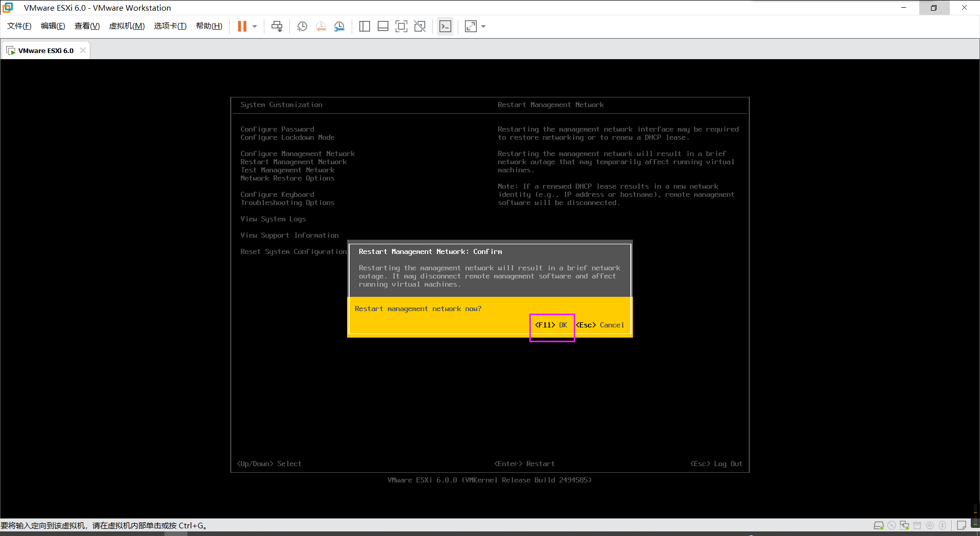Enter full screen mode
980x536 pixels.
pos(402,27)
